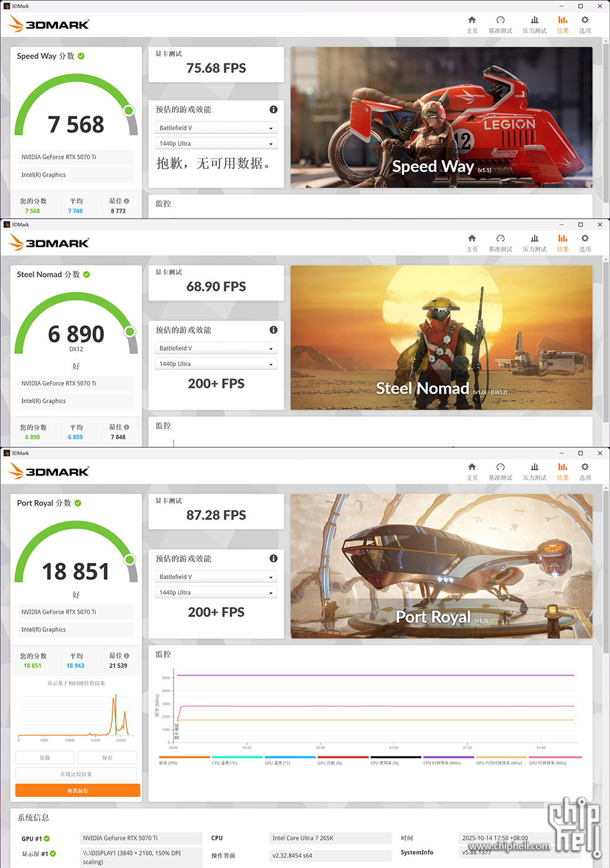Open the 1440p Ultra dropdown in the Steel Nomad window
This screenshot has height=868, width=610.
pyautogui.click(x=215, y=364)
